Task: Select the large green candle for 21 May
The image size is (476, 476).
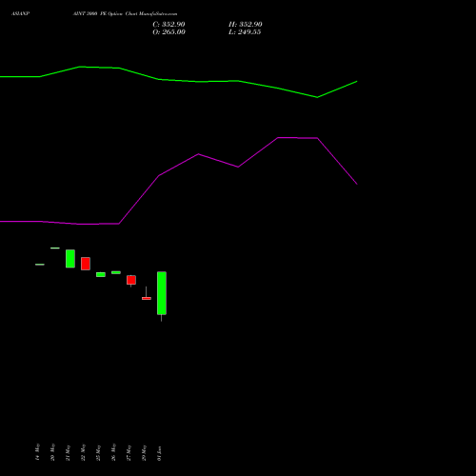Action: coord(70,259)
